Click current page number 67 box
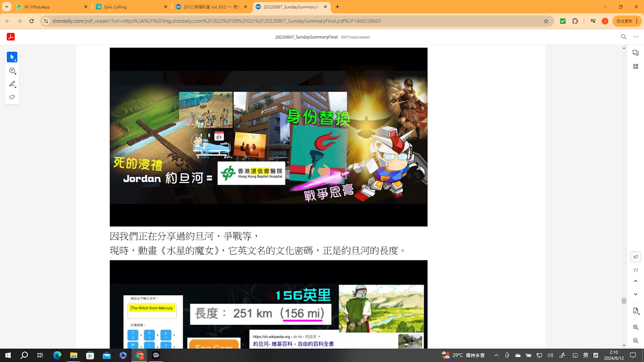This screenshot has width=644, height=362. pyautogui.click(x=636, y=257)
